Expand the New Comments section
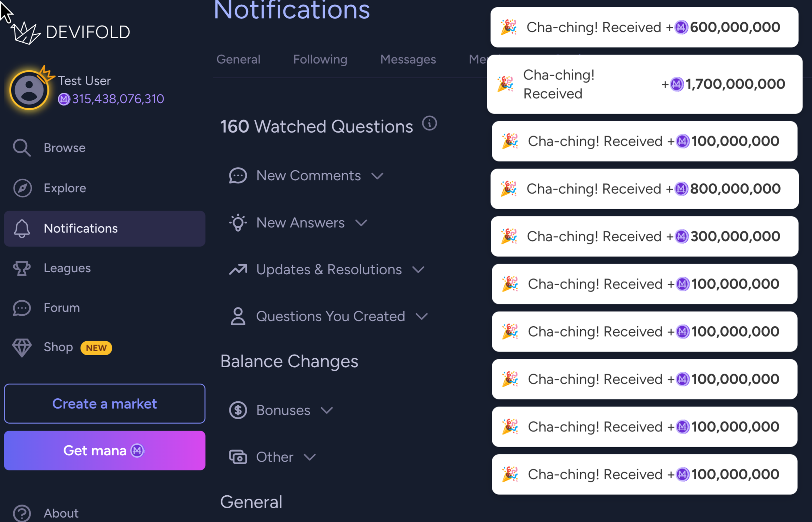This screenshot has width=812, height=522. pyautogui.click(x=377, y=176)
